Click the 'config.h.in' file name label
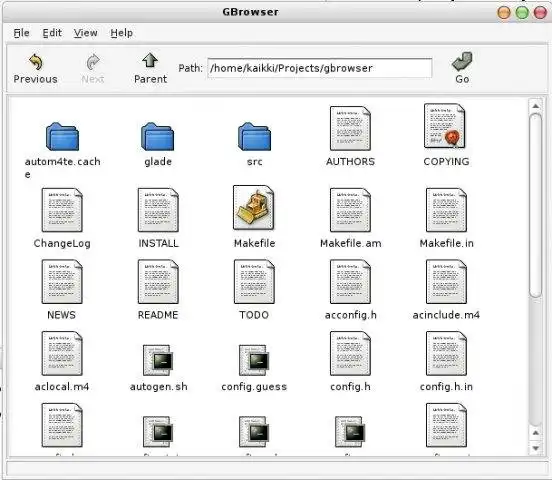This screenshot has width=552, height=480. (x=446, y=387)
